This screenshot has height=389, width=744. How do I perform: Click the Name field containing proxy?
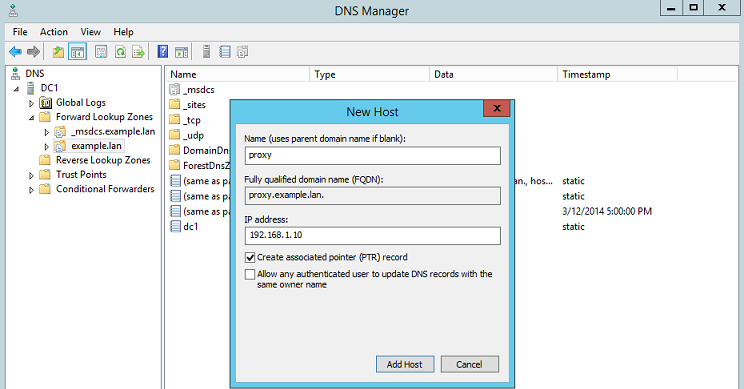[x=372, y=155]
